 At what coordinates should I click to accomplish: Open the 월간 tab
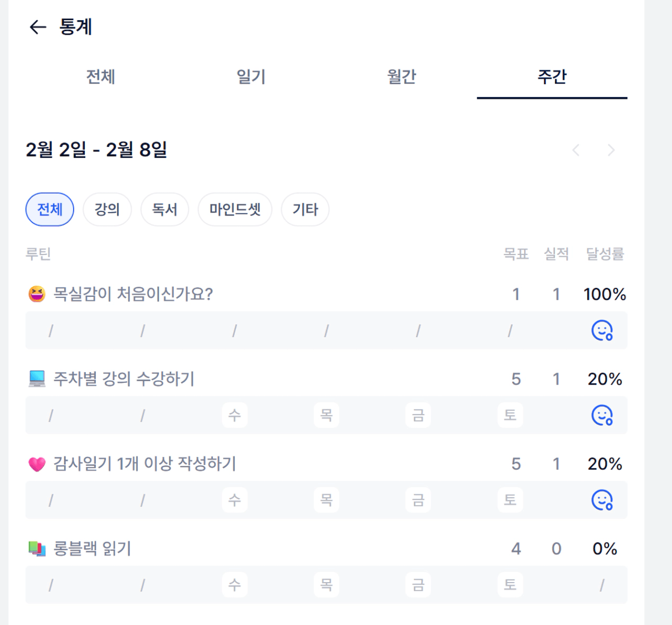pos(402,76)
